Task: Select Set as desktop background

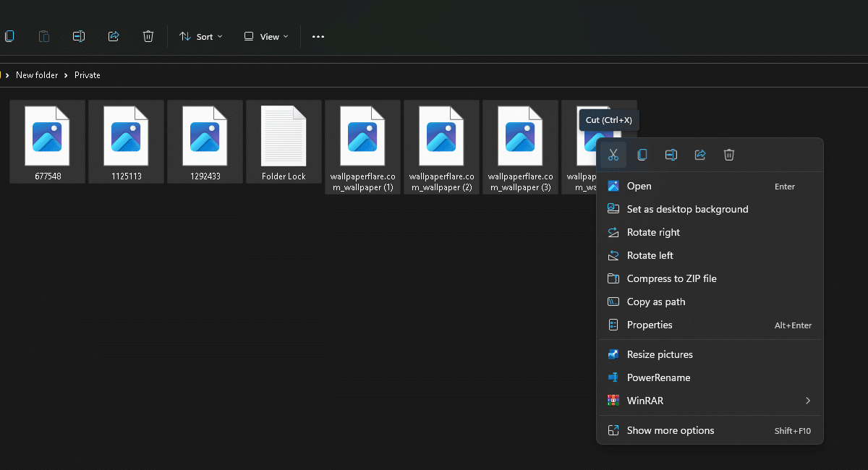Action: pos(687,209)
